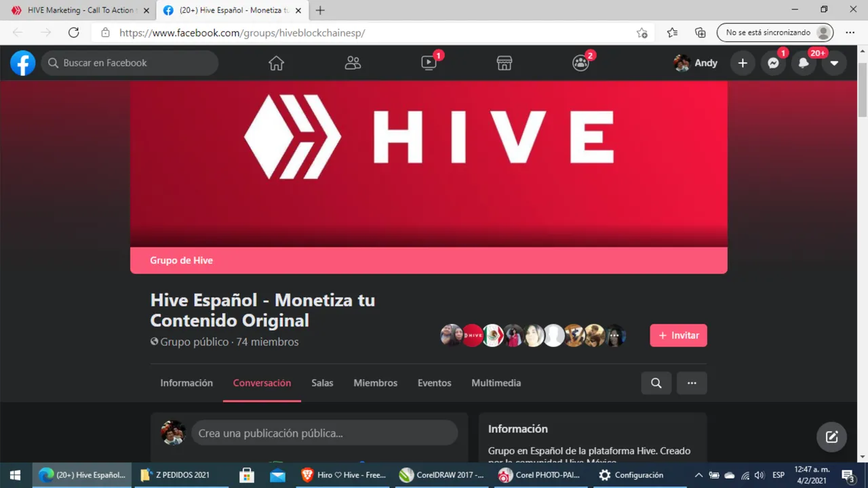
Task: Search within the group magnifier icon
Action: point(656,383)
